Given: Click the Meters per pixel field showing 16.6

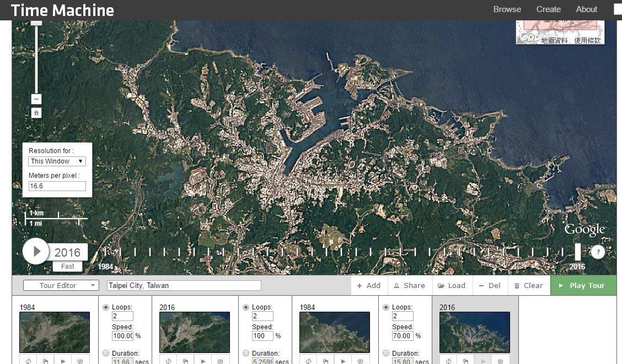Looking at the screenshot, I should [57, 186].
